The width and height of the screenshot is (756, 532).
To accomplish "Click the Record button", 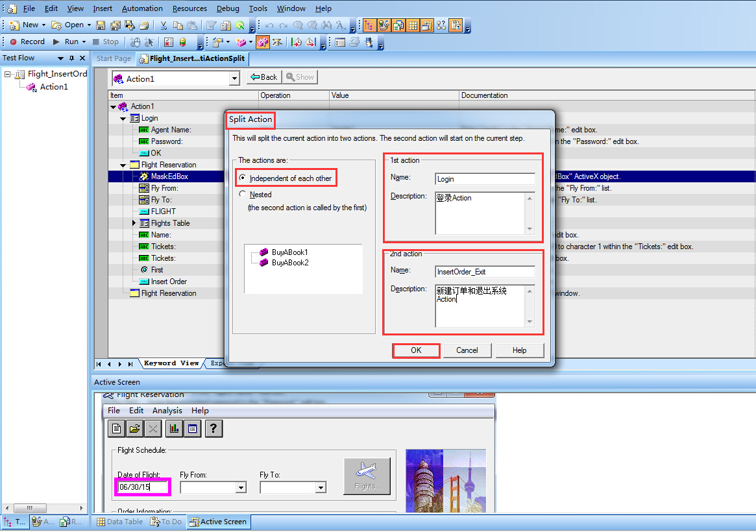I will coord(27,42).
